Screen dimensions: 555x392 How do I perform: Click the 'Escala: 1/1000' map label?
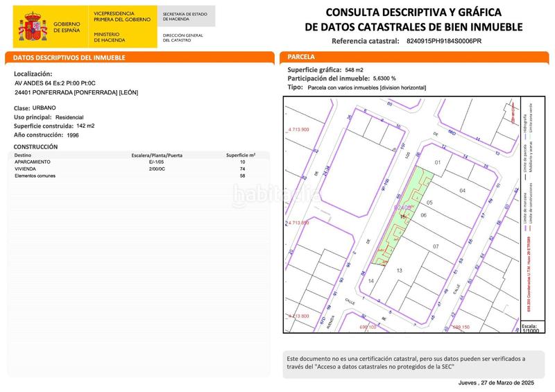click(x=530, y=328)
